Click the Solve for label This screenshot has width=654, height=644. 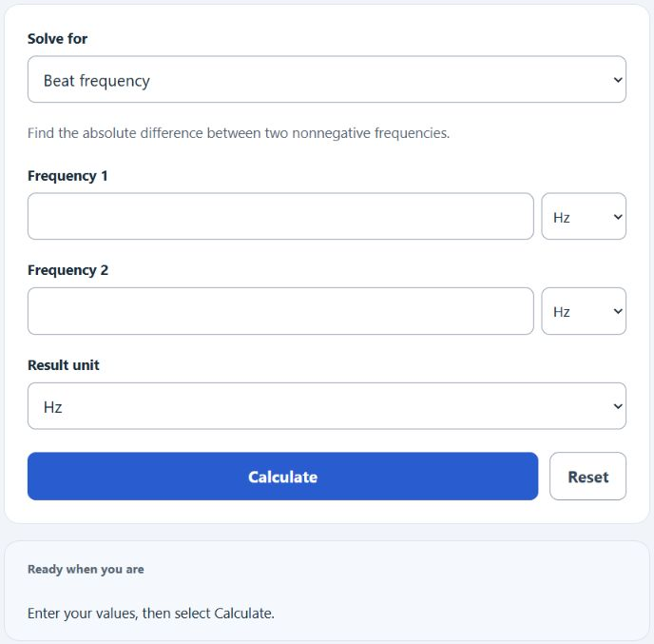(58, 39)
